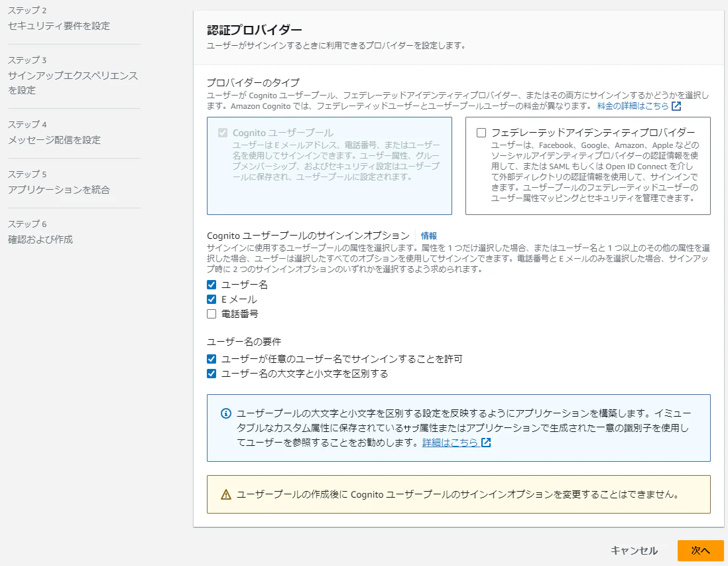Viewport: 728px width, 566px height.
Task: Go to step 5 アプリケーションを統合
Action: tap(59, 190)
